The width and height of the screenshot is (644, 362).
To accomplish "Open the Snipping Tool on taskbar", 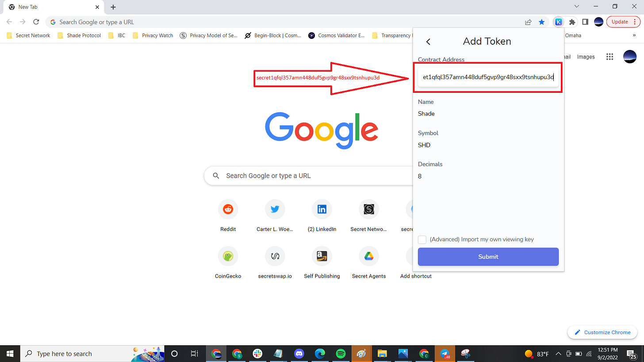I will click(x=465, y=354).
